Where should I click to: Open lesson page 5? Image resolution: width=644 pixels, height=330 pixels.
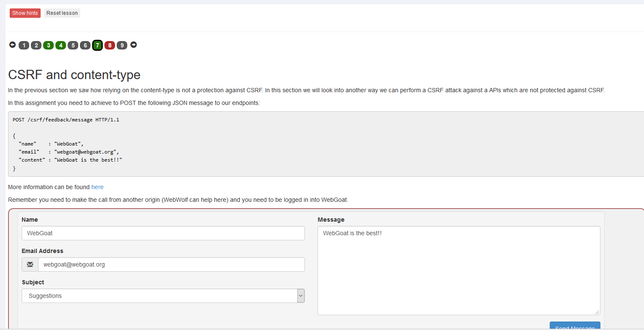click(x=73, y=45)
